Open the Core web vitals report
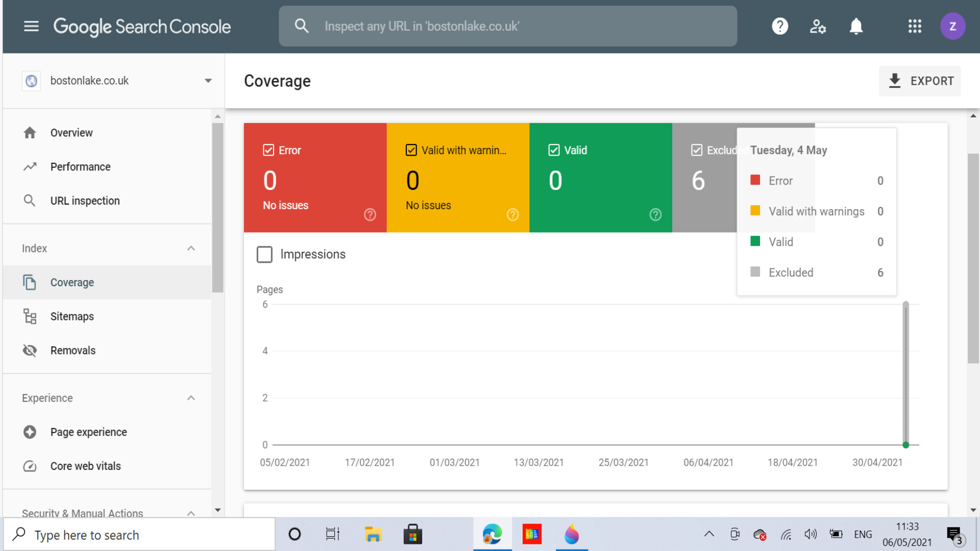The height and width of the screenshot is (551, 980). click(x=85, y=466)
